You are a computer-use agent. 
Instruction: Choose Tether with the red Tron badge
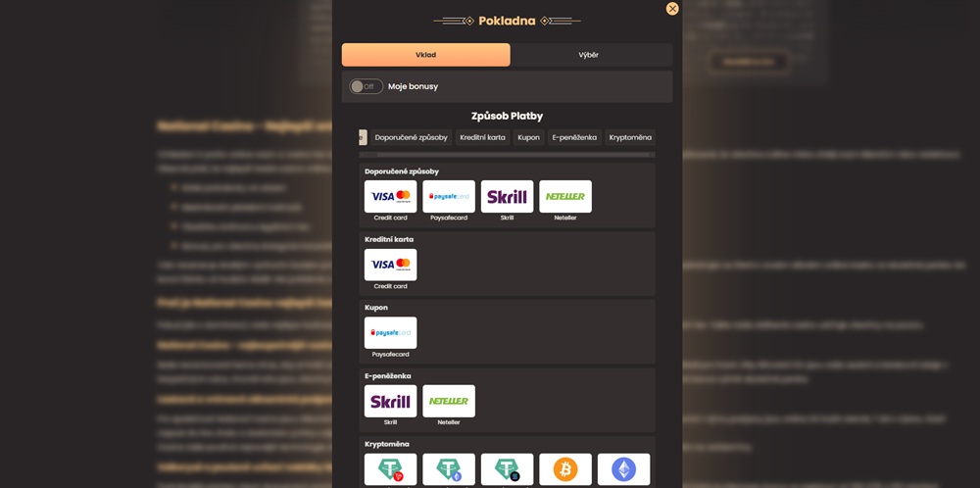pyautogui.click(x=390, y=469)
